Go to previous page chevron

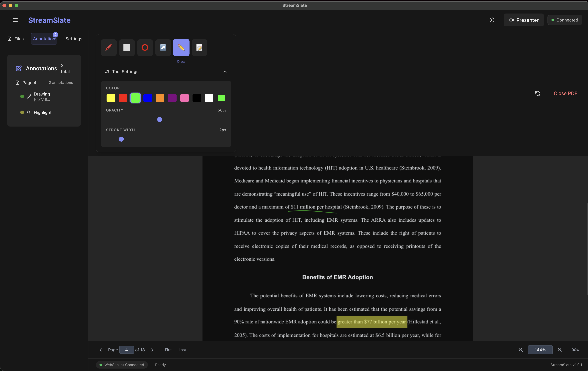click(101, 350)
